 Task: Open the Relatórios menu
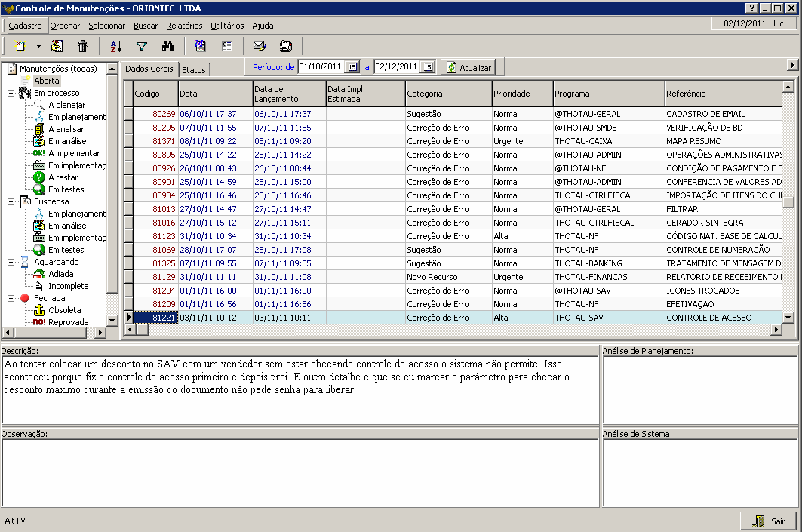(x=184, y=26)
